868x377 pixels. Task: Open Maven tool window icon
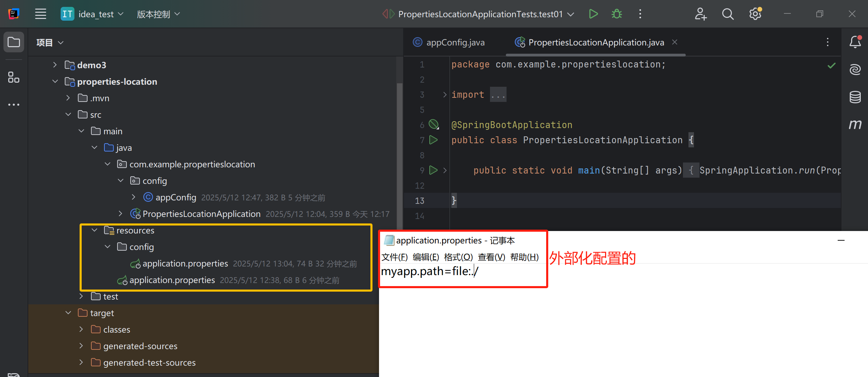point(855,124)
